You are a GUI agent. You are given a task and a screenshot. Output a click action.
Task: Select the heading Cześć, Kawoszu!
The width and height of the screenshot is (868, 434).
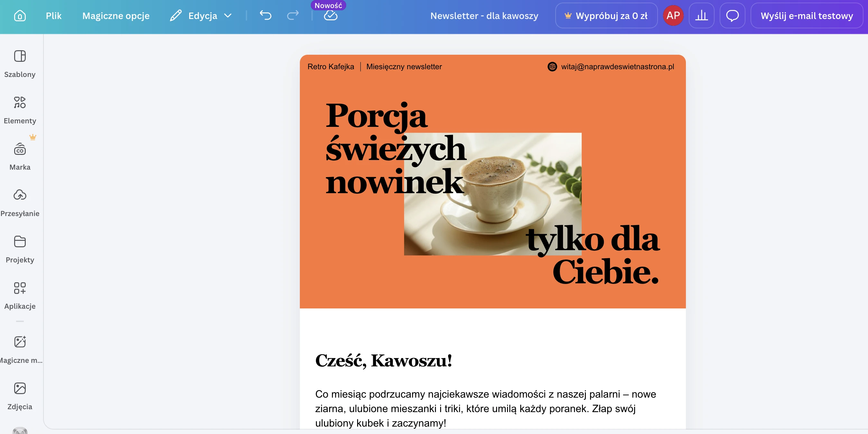pyautogui.click(x=383, y=360)
